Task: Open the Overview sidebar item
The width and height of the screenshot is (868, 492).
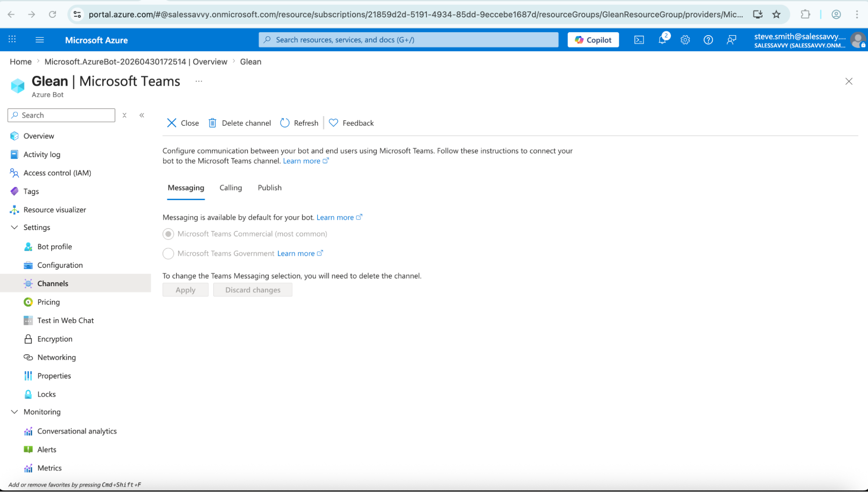Action: click(39, 136)
